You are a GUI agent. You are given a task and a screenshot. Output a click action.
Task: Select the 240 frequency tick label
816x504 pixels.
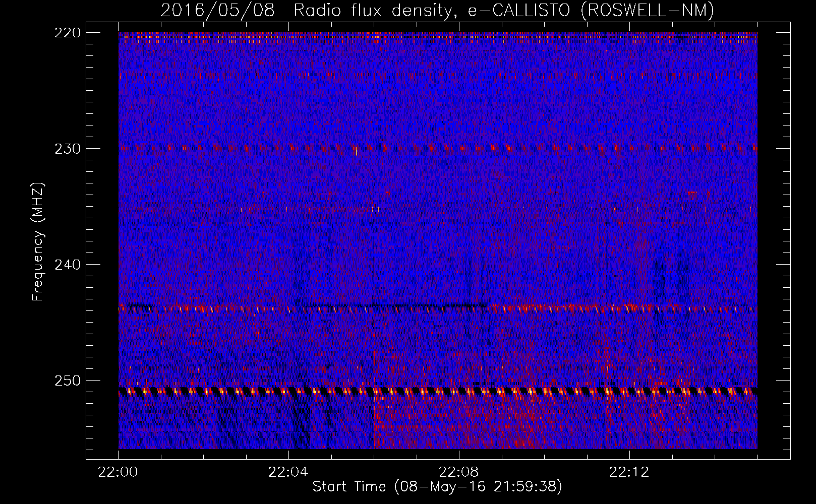(67, 265)
